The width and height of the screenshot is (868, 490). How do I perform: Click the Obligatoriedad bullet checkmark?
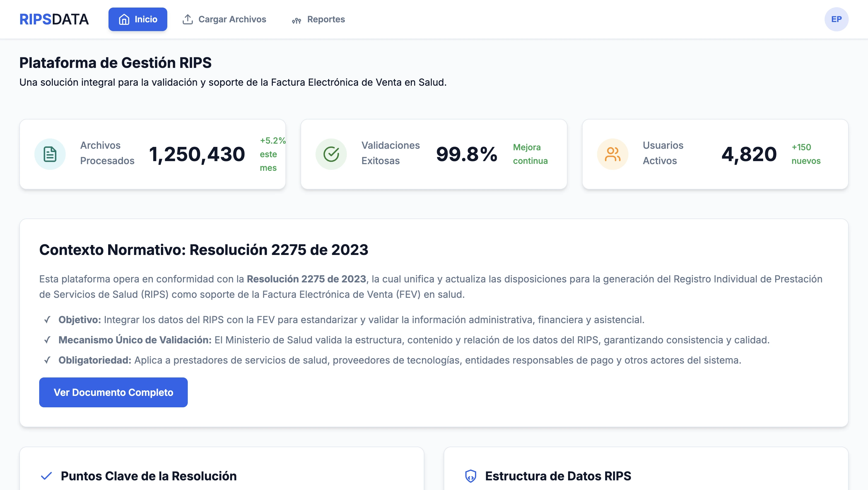[x=47, y=360]
